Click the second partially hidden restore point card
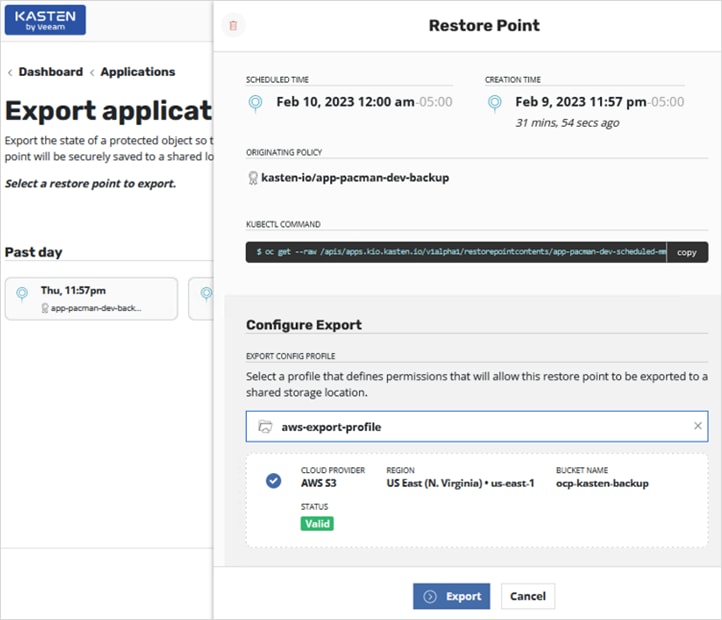Viewport: 722px width, 620px height. click(201, 298)
